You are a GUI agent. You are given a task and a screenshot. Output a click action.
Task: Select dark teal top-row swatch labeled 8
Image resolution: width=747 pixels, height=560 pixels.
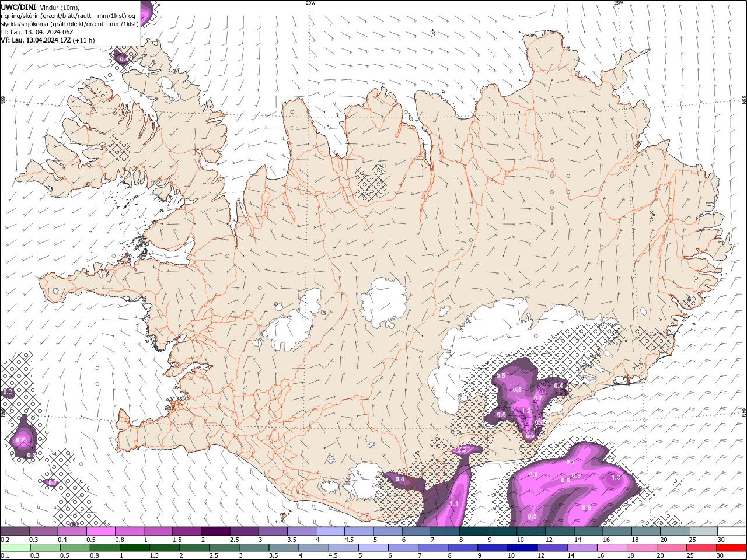tap(473, 531)
